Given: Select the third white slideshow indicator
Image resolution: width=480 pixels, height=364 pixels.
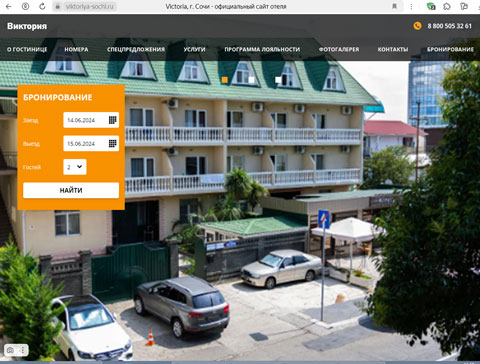Looking at the screenshot, I should point(278,80).
